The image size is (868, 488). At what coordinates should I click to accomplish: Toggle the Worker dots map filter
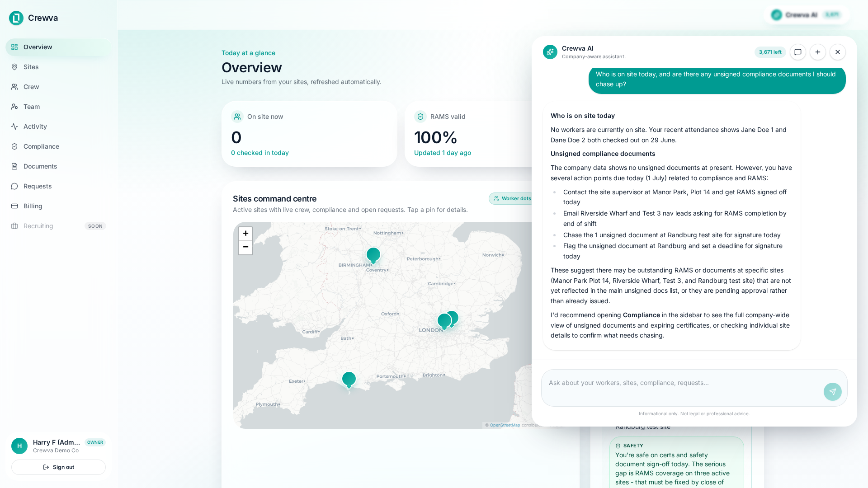(512, 198)
